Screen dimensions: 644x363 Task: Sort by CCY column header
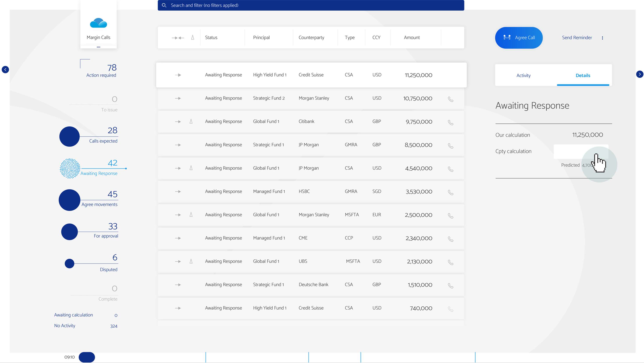tap(376, 38)
